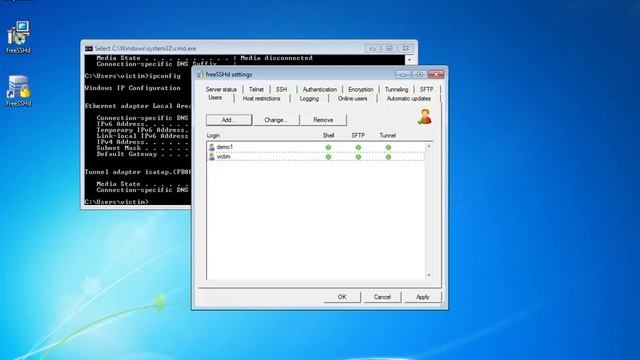Click victim's green Shell status dot
The image size is (640, 360).
pyautogui.click(x=328, y=157)
